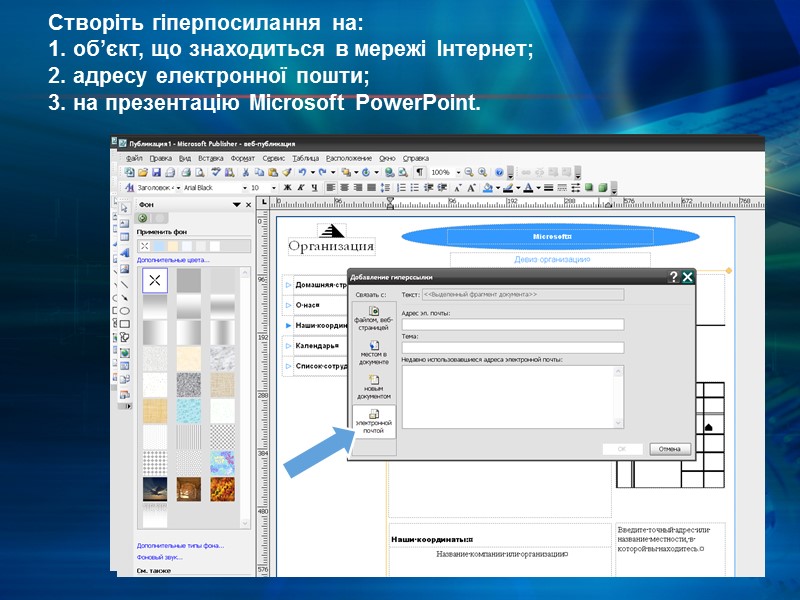This screenshot has height=600, width=800.
Task: Pick the light blue background swatch
Action: 159,246
